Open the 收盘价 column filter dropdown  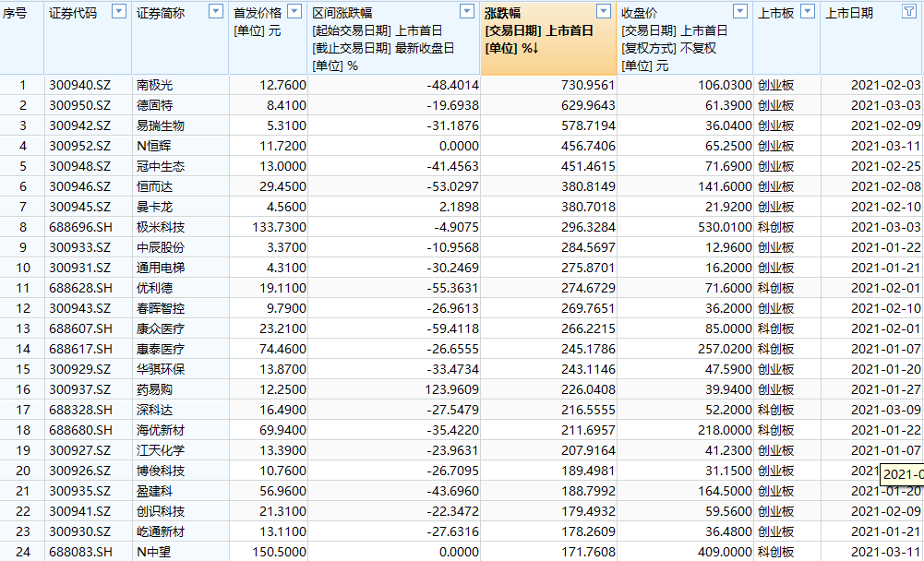coord(740,11)
